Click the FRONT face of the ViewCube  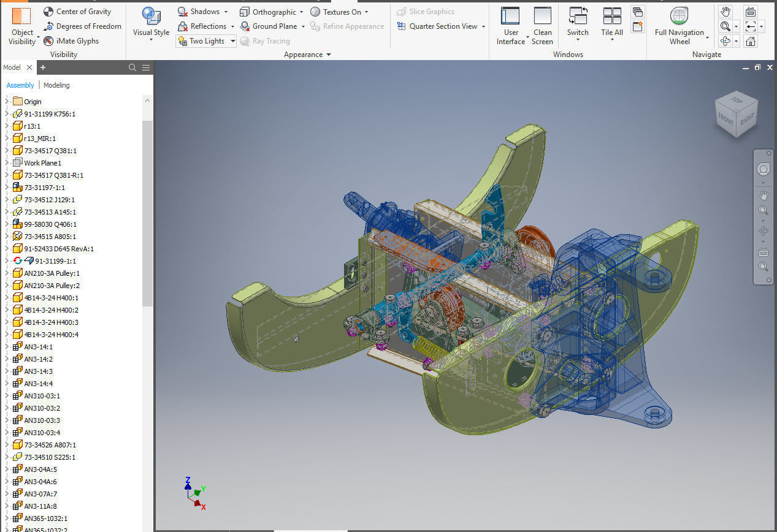point(726,120)
